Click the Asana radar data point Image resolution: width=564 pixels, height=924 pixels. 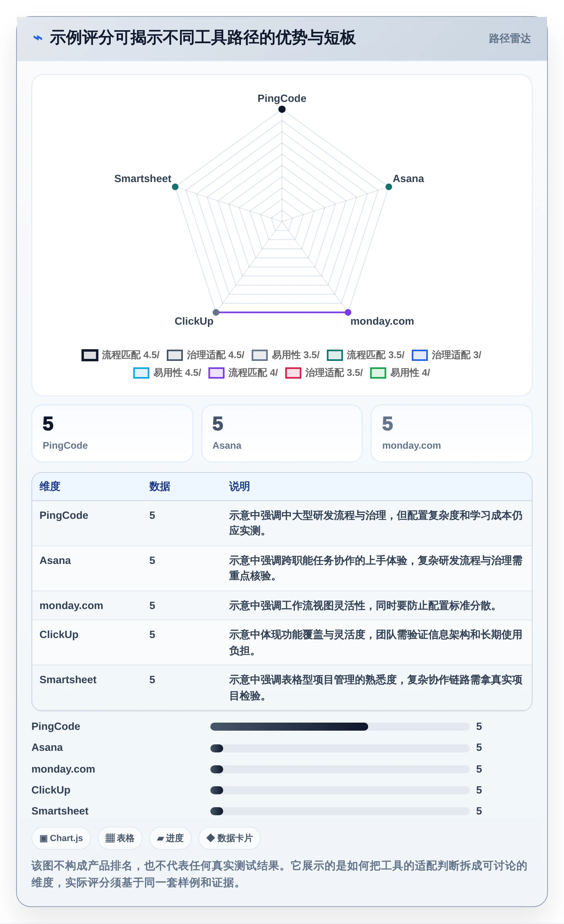(x=389, y=187)
